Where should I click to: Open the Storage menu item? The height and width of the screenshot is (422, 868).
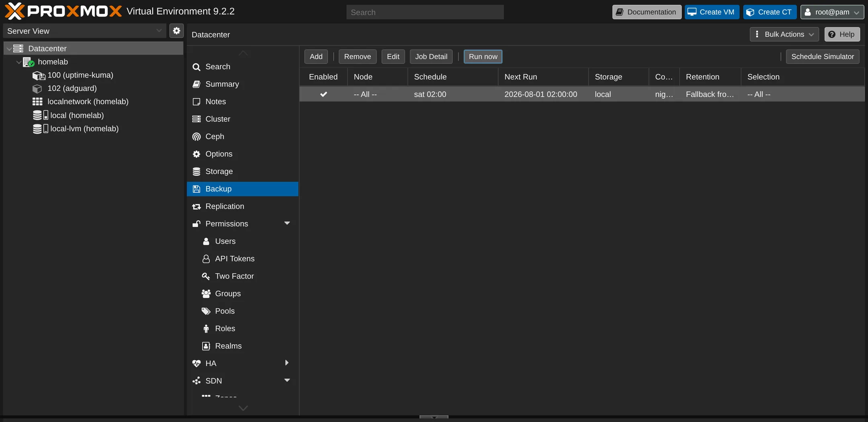click(x=243, y=171)
